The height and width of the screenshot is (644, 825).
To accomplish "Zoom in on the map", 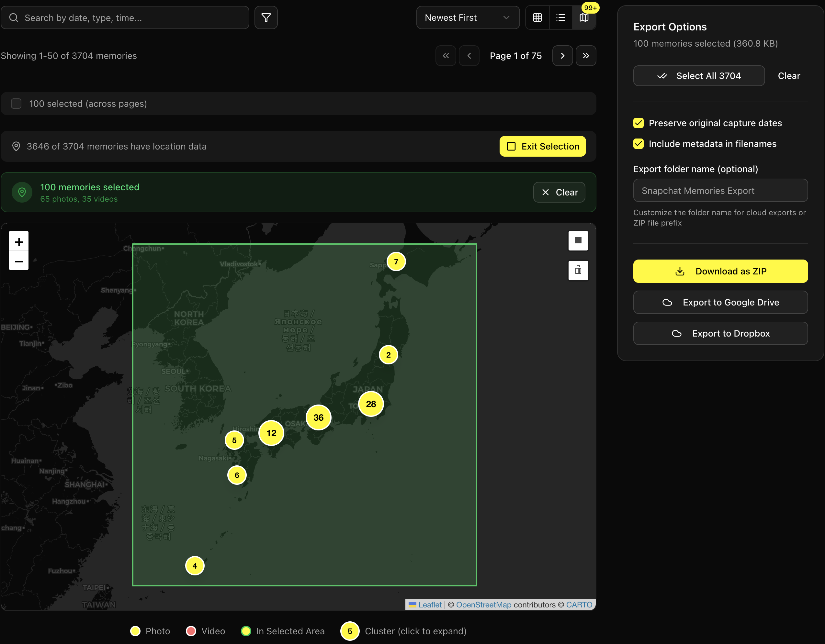I will [x=18, y=242].
